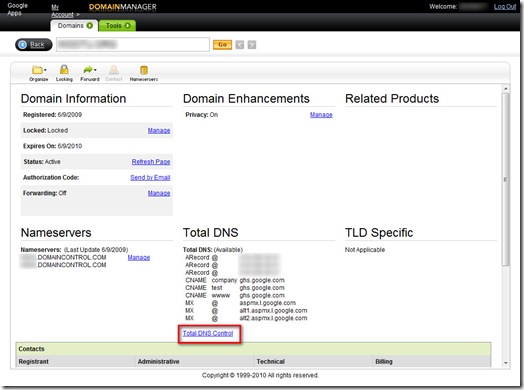Click Send by Email link
The image size is (524, 390).
tap(150, 177)
